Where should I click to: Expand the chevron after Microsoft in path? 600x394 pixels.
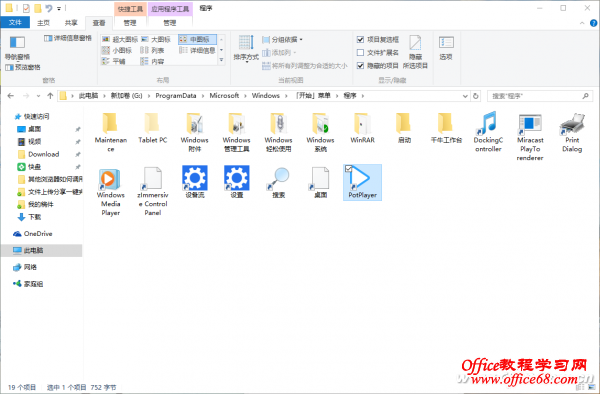pos(245,96)
